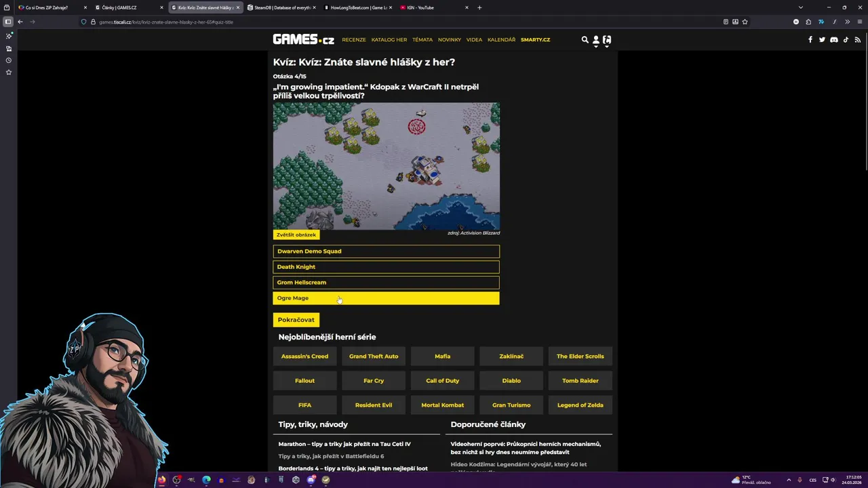
Task: Click Zvětšit obrázek button
Action: [296, 235]
